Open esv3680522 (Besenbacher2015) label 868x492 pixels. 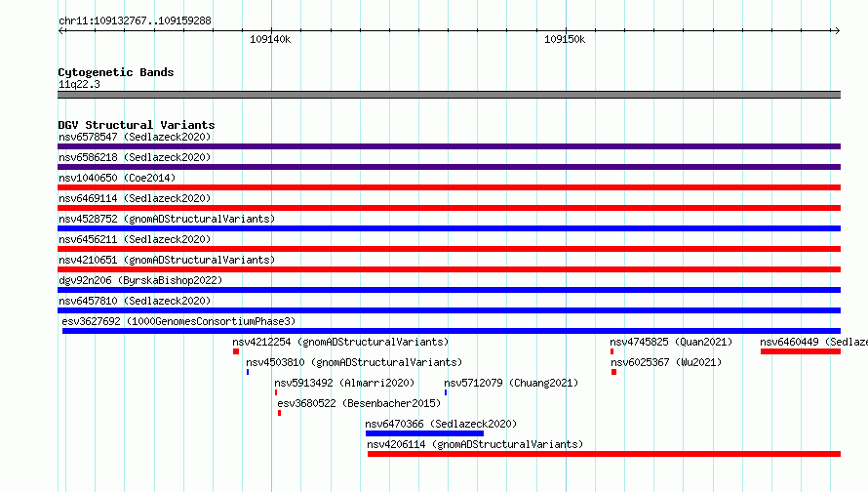pos(359,403)
